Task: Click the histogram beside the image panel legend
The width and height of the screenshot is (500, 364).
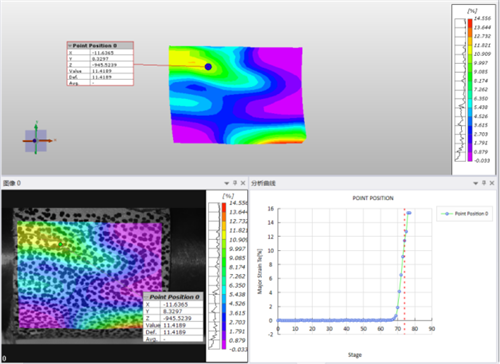Action: click(214, 276)
